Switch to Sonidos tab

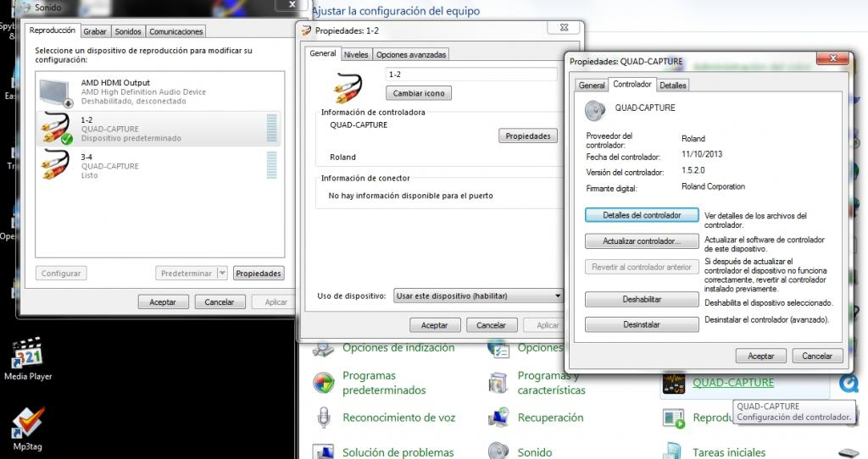128,31
